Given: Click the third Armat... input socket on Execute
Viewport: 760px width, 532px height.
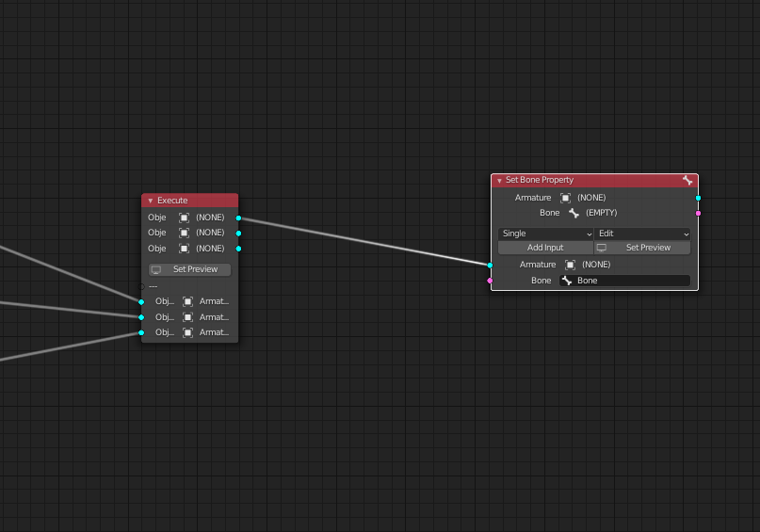Looking at the screenshot, I should coord(141,333).
